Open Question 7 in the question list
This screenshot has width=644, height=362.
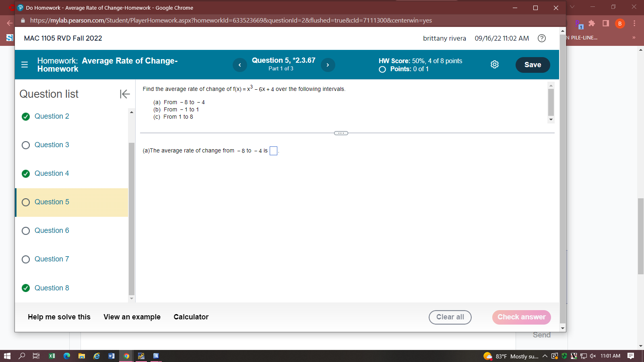[x=52, y=259]
